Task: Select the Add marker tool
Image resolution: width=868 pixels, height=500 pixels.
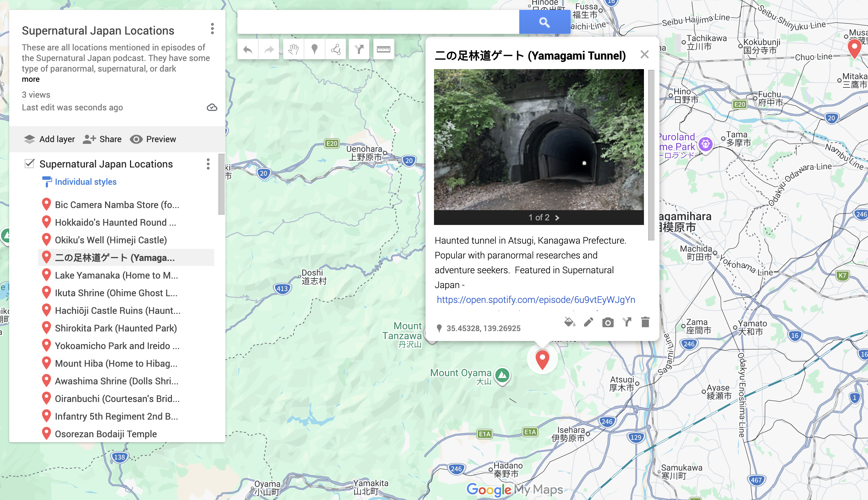Action: (x=315, y=50)
